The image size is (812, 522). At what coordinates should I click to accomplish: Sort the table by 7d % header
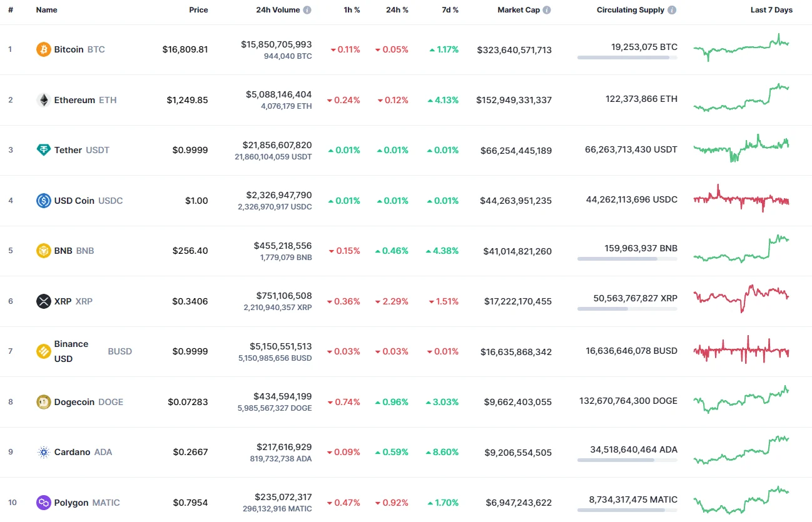pos(450,9)
